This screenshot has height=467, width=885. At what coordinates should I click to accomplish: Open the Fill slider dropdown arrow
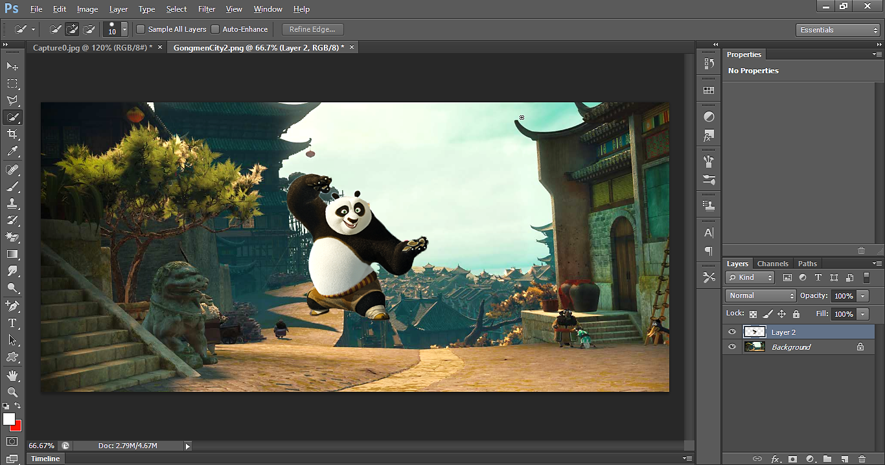862,314
